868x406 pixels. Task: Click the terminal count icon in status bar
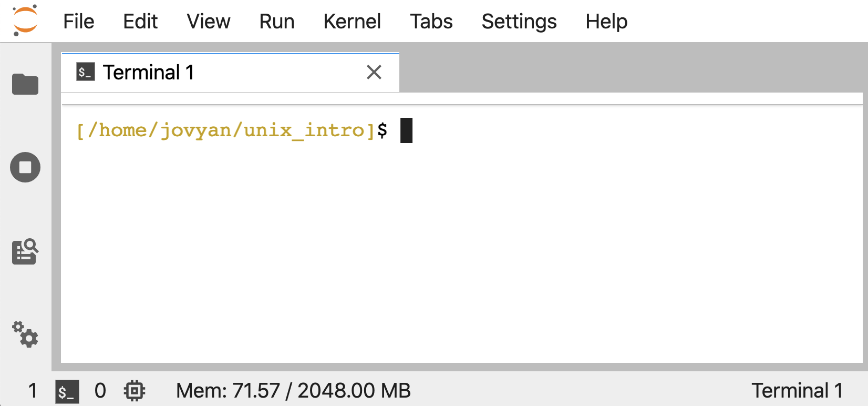(x=67, y=391)
